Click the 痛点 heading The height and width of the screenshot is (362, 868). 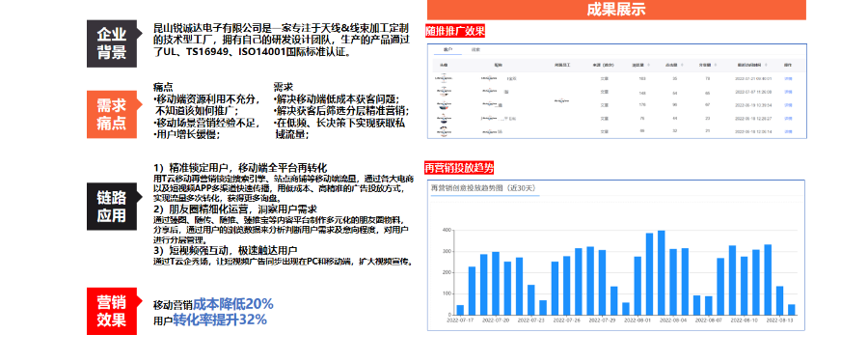tap(163, 87)
